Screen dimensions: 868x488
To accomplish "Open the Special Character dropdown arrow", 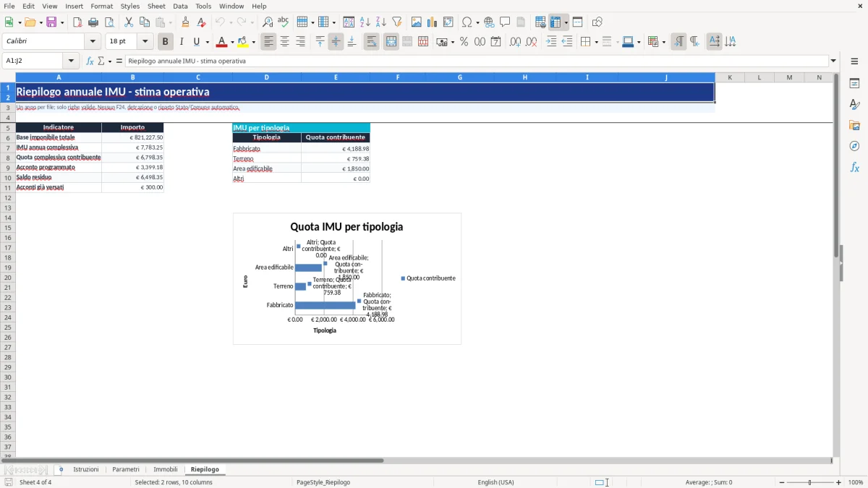I will [477, 22].
